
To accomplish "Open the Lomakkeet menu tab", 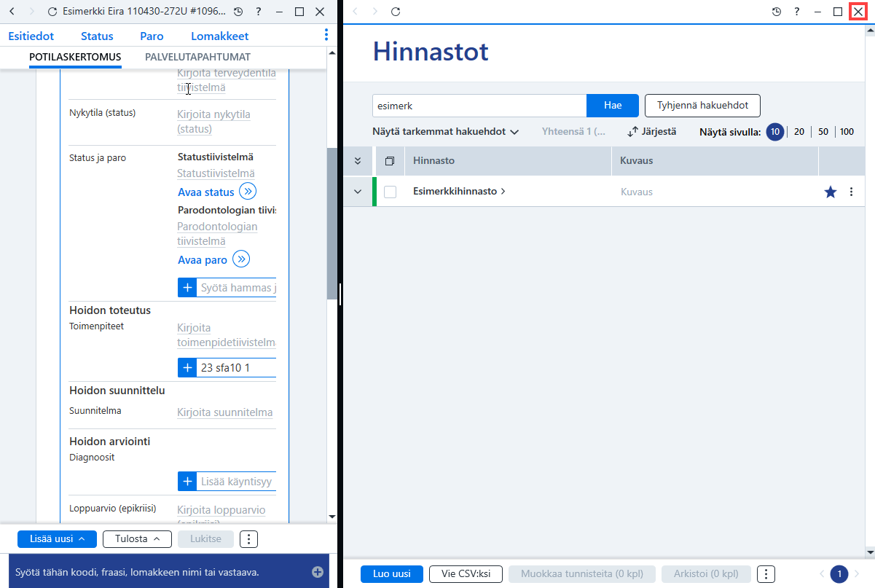I will tap(220, 36).
